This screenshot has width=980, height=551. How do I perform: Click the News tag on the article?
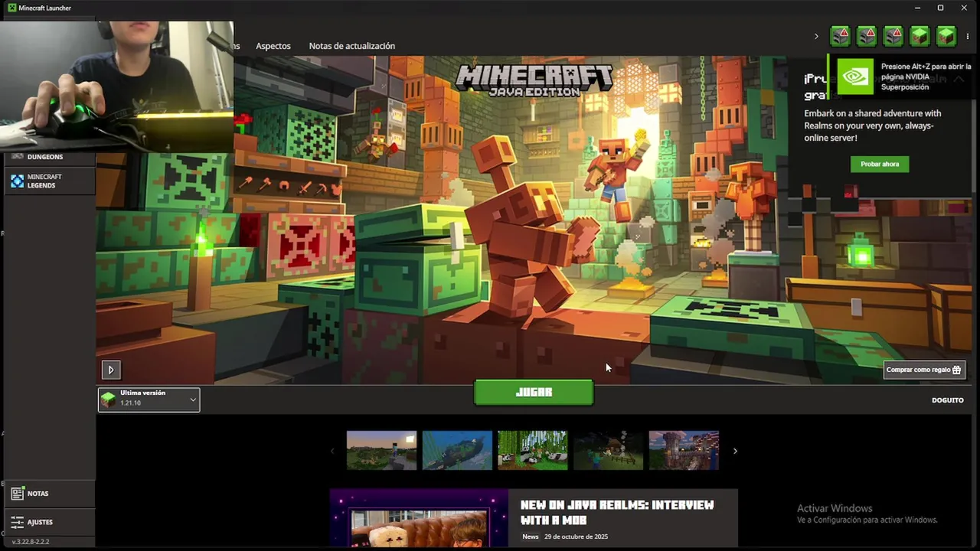[x=531, y=536]
